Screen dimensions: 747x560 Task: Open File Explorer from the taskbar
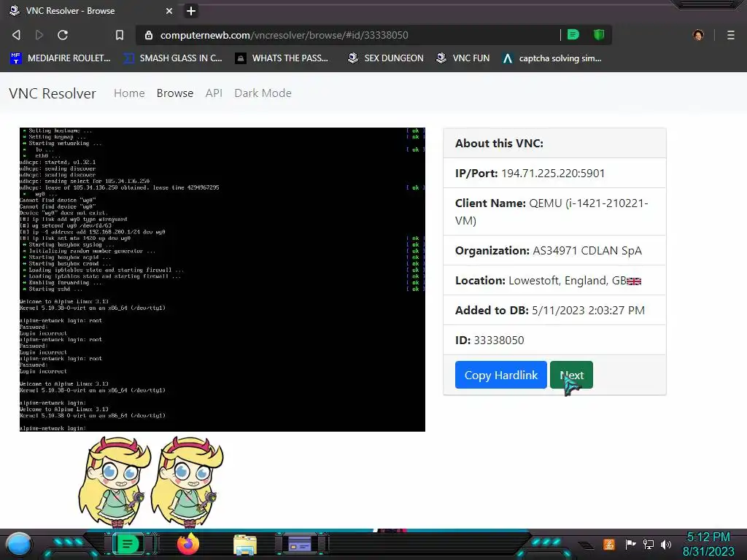(x=245, y=545)
